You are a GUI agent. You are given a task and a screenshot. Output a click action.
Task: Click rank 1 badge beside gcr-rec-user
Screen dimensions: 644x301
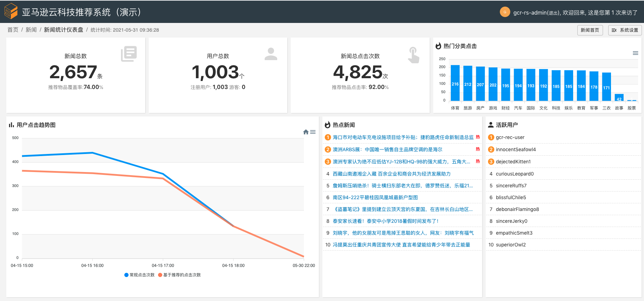pyautogui.click(x=491, y=137)
